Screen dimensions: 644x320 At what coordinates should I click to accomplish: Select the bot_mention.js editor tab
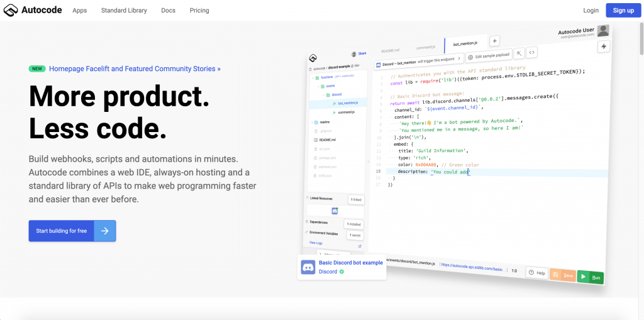pyautogui.click(x=466, y=43)
